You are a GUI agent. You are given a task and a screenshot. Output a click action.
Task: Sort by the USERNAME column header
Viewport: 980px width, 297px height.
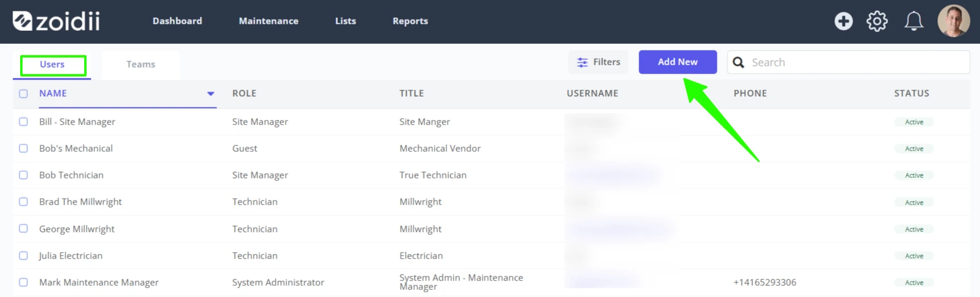[x=592, y=93]
